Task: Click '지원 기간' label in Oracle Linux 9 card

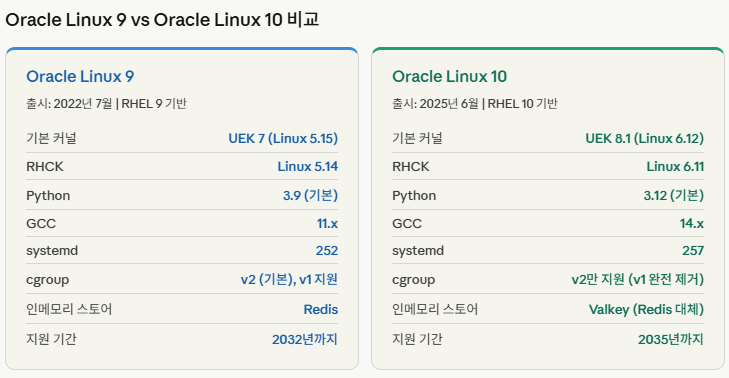Action: click(x=51, y=339)
